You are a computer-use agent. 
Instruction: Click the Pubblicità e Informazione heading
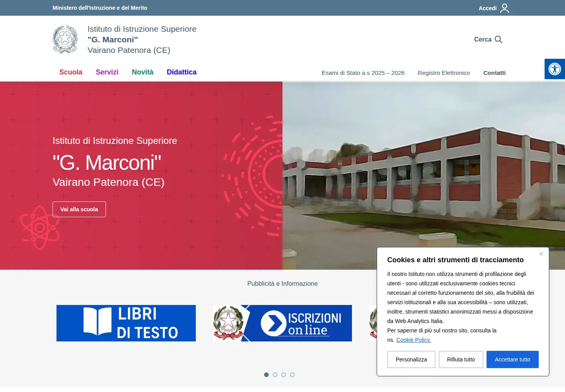(x=282, y=283)
